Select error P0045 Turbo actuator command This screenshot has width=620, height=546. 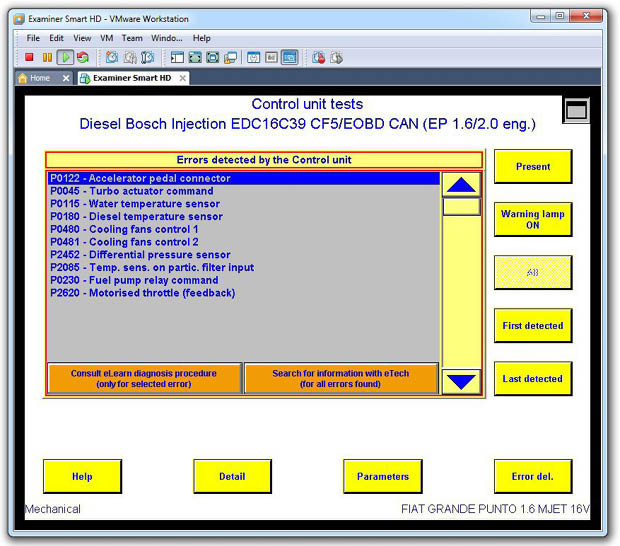tap(131, 191)
